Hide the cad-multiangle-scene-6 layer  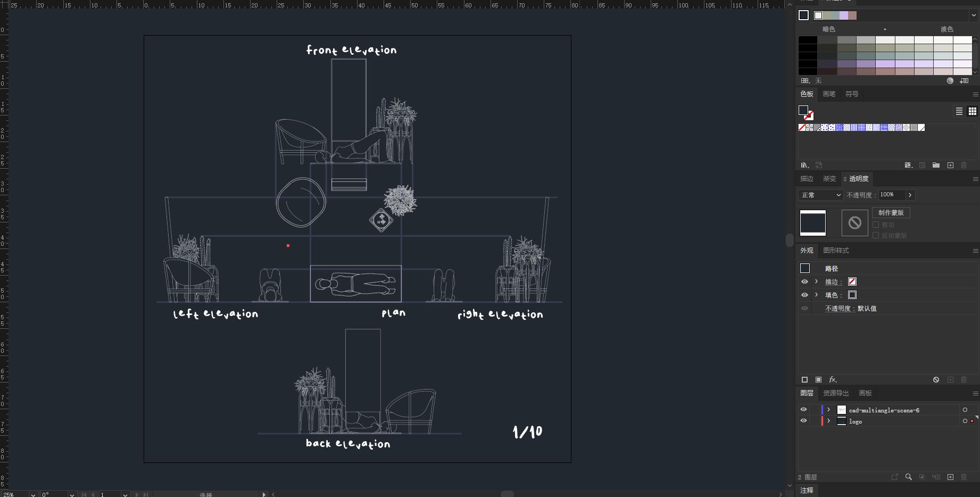(803, 410)
